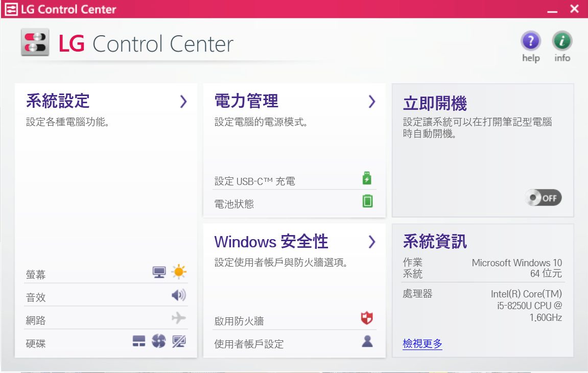
Task: Click the airplane mode icon
Action: 179,318
